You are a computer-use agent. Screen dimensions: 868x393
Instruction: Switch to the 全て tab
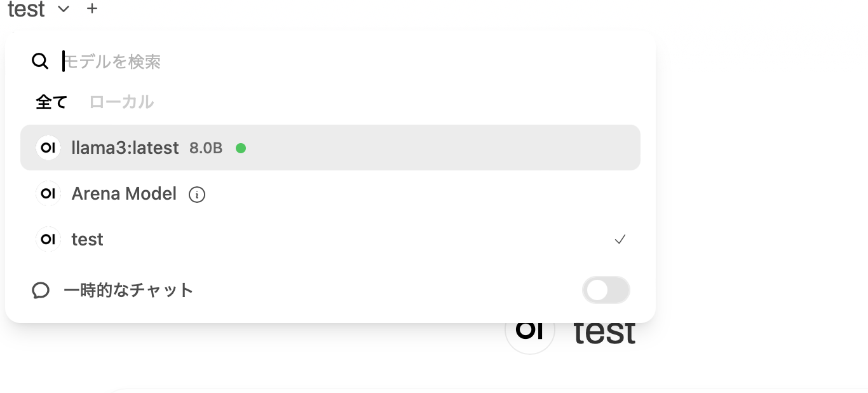pyautogui.click(x=51, y=102)
